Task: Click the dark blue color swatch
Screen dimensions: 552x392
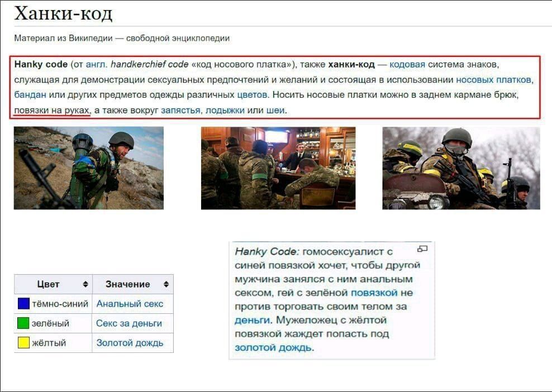Action: (23, 304)
